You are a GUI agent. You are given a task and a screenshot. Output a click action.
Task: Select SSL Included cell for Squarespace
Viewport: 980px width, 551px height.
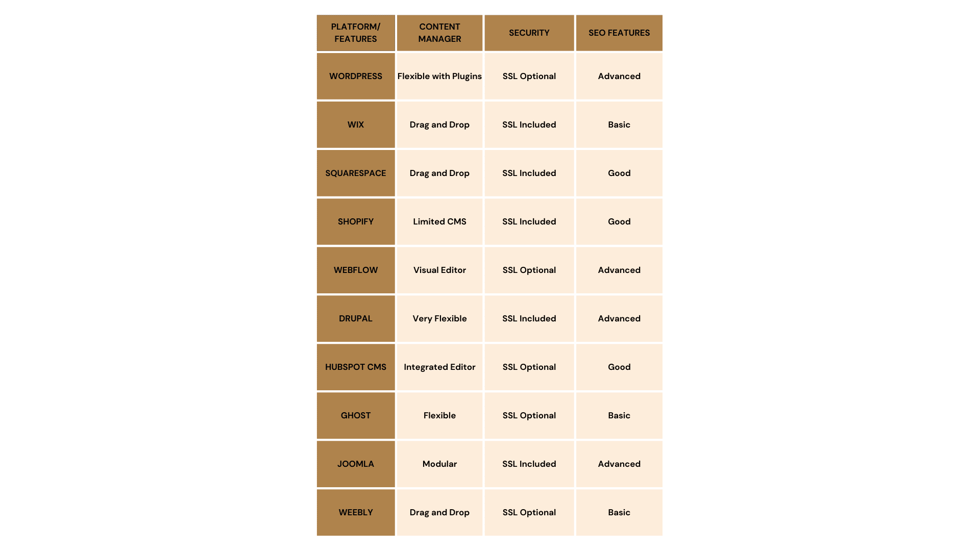[529, 173]
